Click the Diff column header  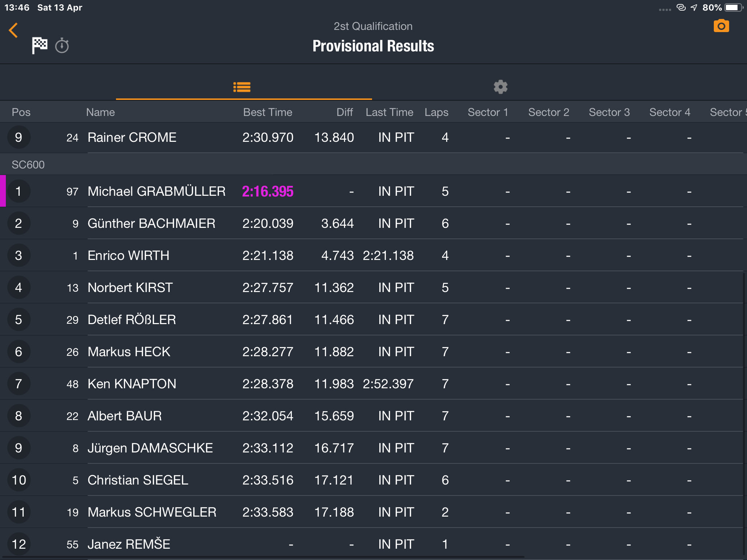click(345, 112)
